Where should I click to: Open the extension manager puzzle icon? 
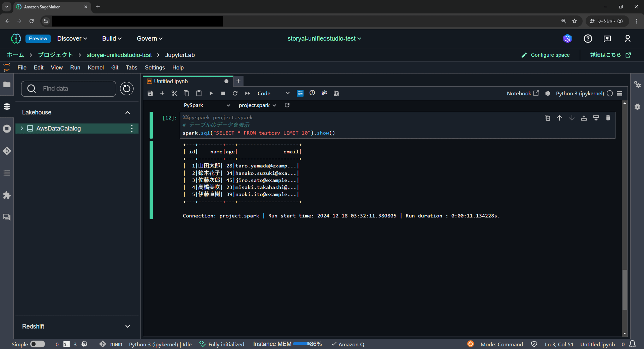click(7, 195)
